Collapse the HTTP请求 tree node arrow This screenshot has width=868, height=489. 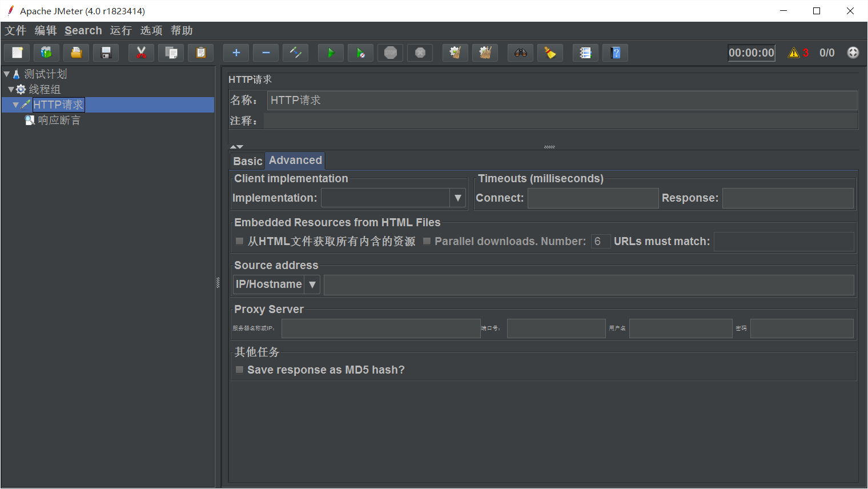pos(15,105)
